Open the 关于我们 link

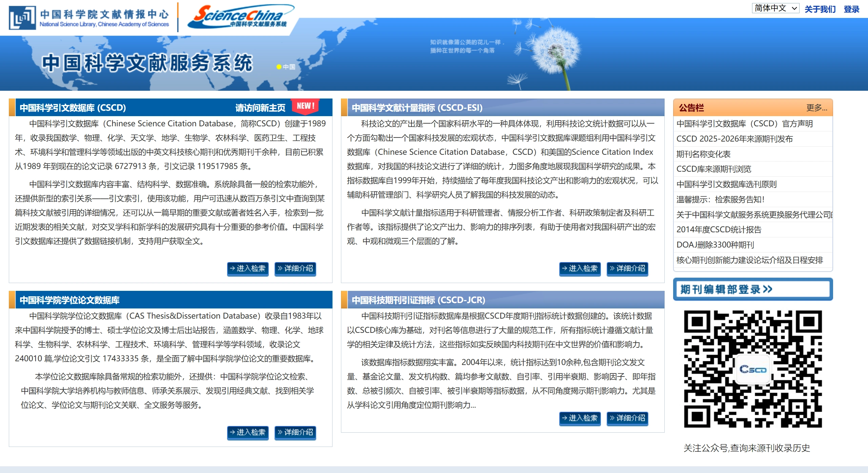click(820, 9)
